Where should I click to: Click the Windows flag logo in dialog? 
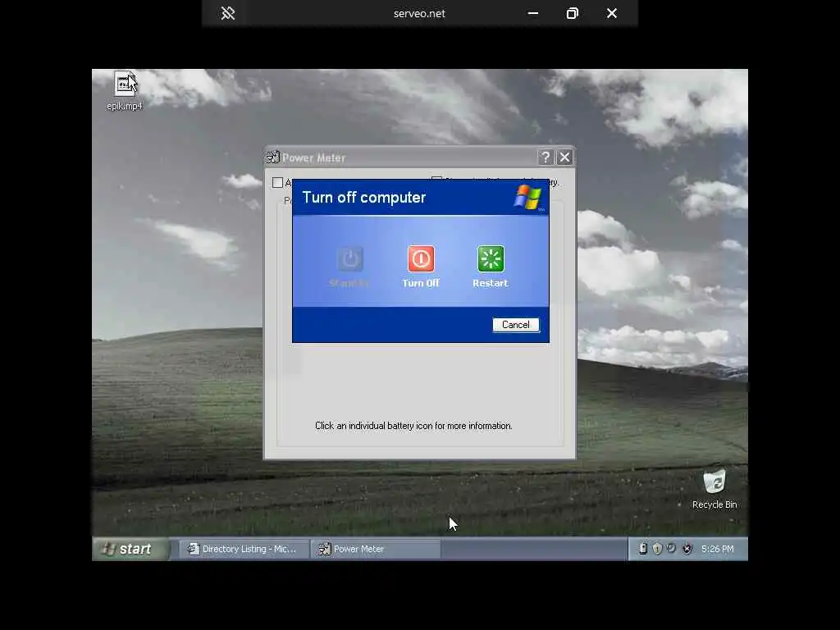[x=529, y=198]
